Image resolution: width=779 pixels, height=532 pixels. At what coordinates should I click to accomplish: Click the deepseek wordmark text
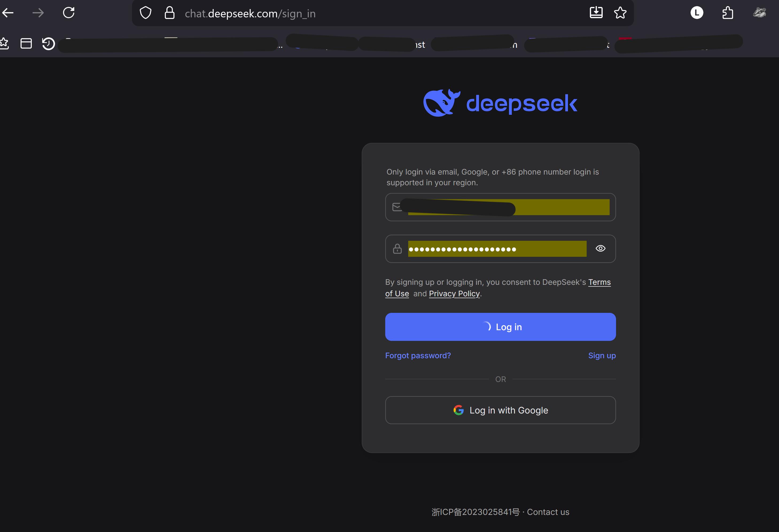coord(521,104)
